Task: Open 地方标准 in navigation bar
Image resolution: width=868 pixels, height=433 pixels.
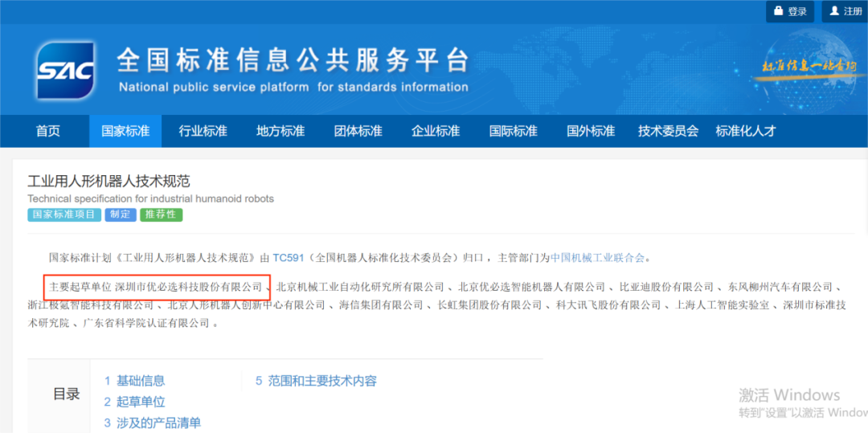Action: pos(280,131)
